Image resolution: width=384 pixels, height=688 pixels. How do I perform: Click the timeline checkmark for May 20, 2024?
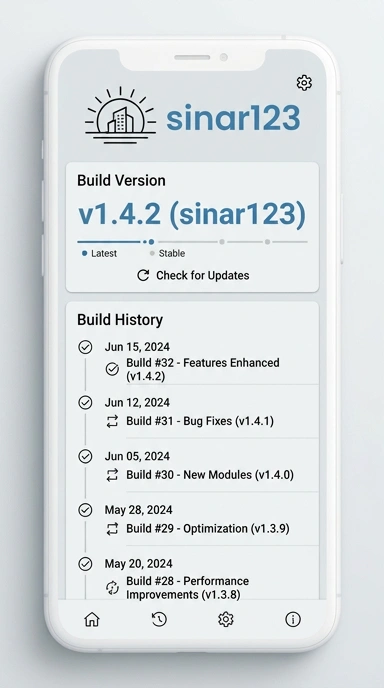point(85,564)
